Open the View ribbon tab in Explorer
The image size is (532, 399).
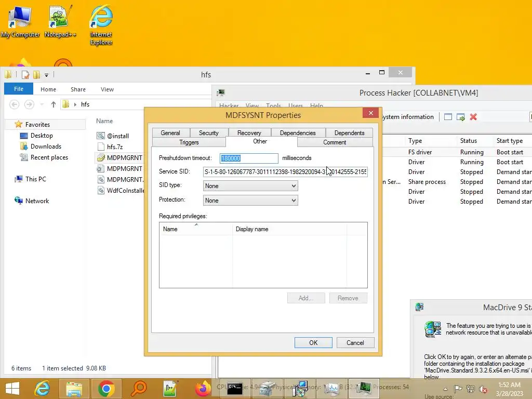107,89
